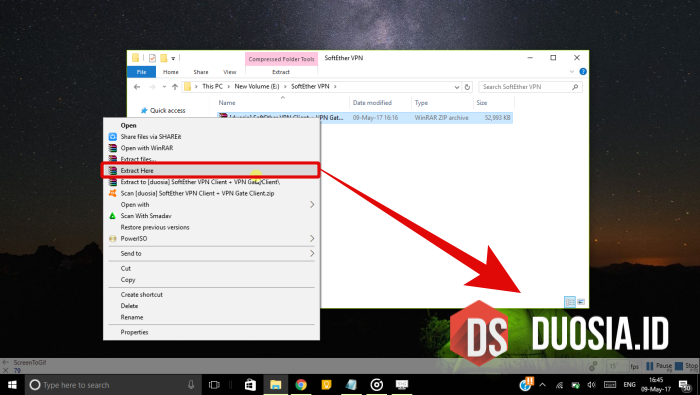Open the File tab in Explorer ribbon
The height and width of the screenshot is (395, 700).
point(142,72)
